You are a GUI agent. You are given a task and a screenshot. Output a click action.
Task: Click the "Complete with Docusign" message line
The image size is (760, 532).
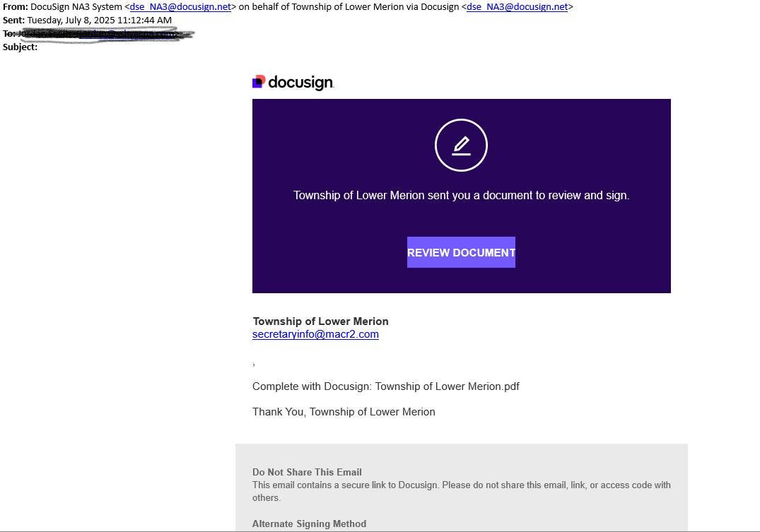(x=385, y=386)
